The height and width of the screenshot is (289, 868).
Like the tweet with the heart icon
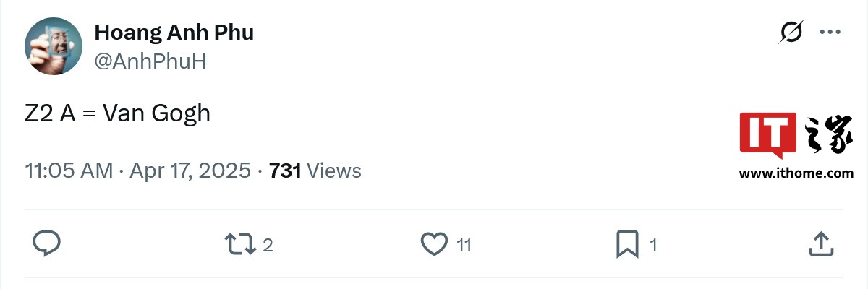434,244
